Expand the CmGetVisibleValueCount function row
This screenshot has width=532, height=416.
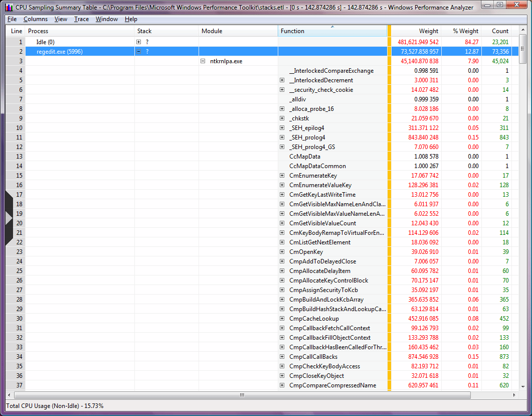(282, 223)
